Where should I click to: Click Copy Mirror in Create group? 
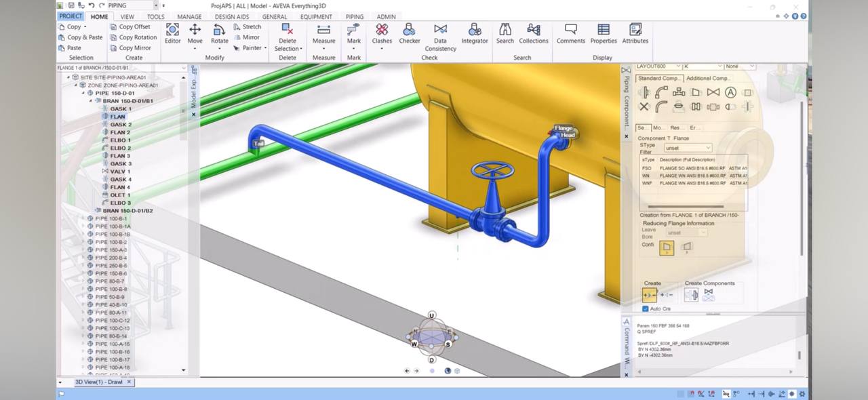[130, 48]
